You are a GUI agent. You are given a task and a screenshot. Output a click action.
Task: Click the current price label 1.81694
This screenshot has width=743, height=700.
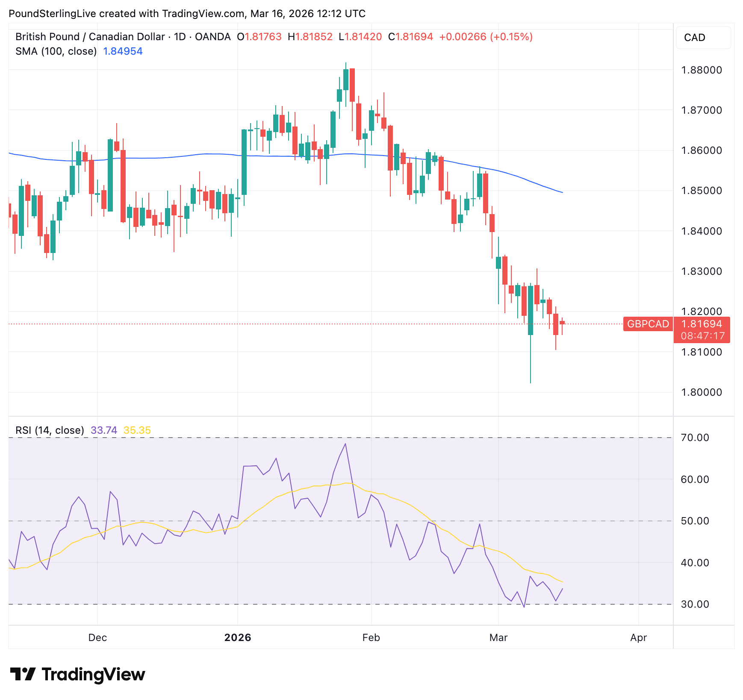coord(702,324)
